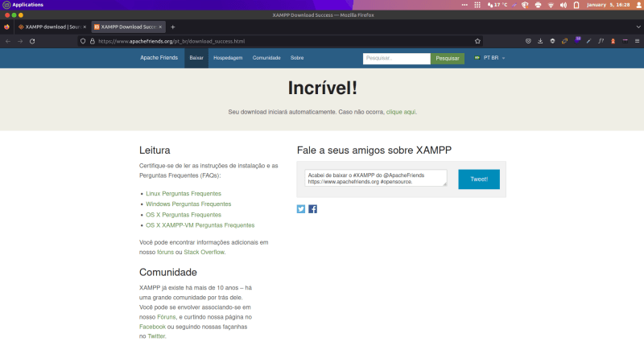Viewport: 644px width, 350px height.
Task: Open the volume speaker indicator
Action: click(x=563, y=5)
